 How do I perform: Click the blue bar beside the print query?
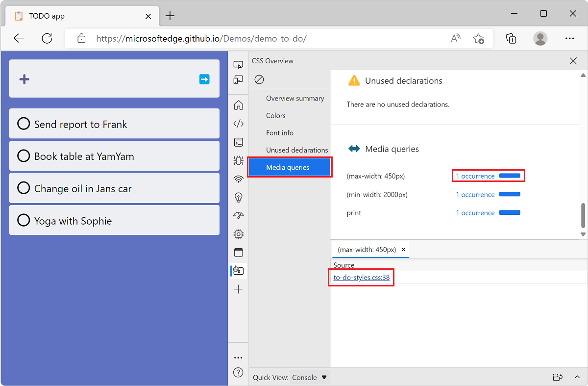point(509,212)
